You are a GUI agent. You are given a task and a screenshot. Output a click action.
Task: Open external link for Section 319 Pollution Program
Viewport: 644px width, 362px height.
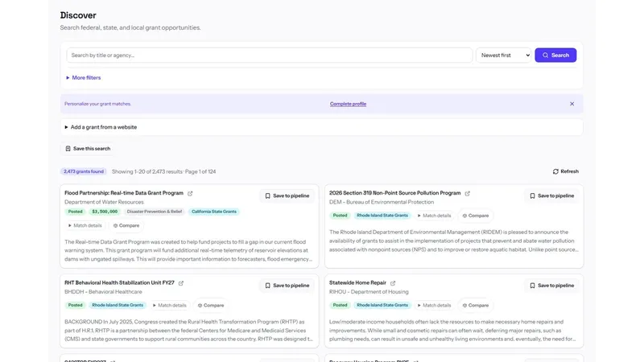[x=468, y=193]
